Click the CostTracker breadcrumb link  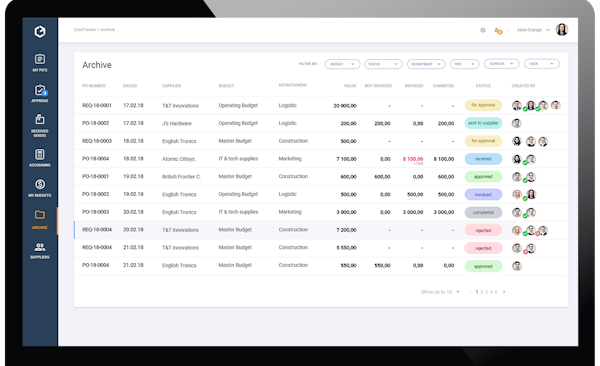[85, 29]
